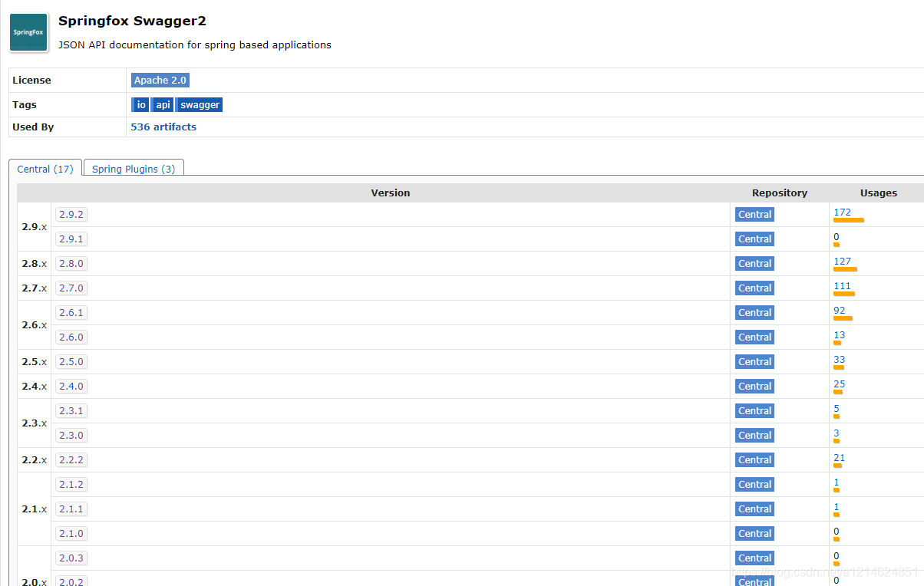Open version 2.9.2
This screenshot has height=586, width=924.
click(x=71, y=215)
